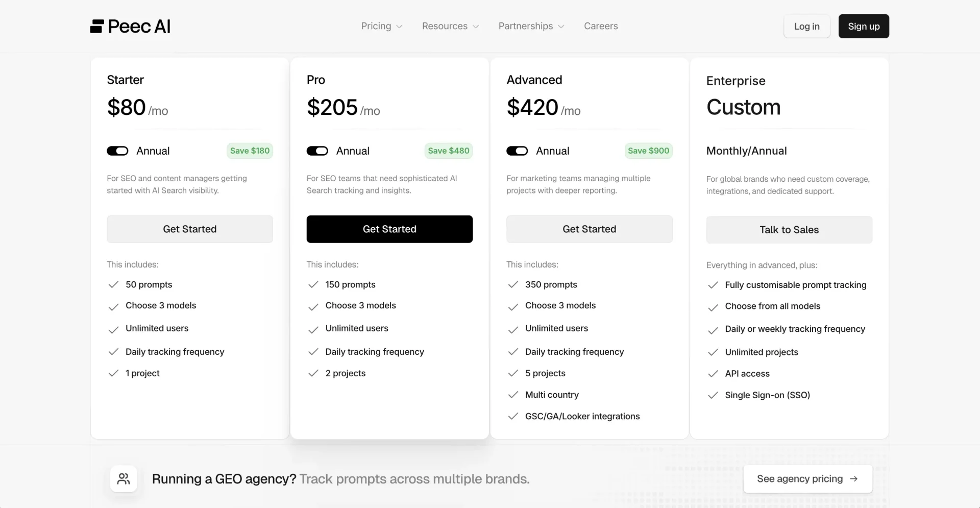980x508 pixels.
Task: Click the agency people icon near bottom banner
Action: tap(124, 479)
